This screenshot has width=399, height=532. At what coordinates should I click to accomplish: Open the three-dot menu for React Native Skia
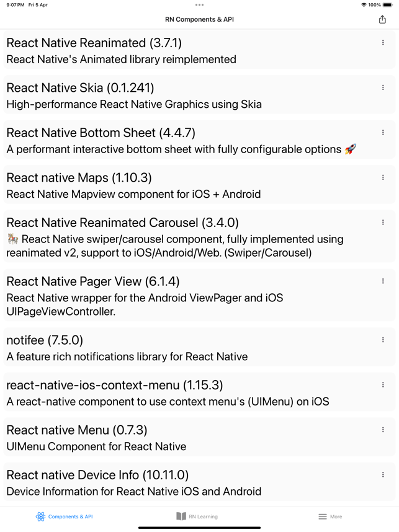click(383, 87)
